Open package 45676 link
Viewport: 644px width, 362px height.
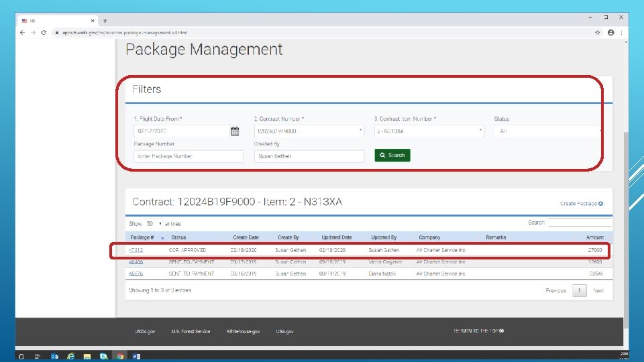[x=136, y=274]
